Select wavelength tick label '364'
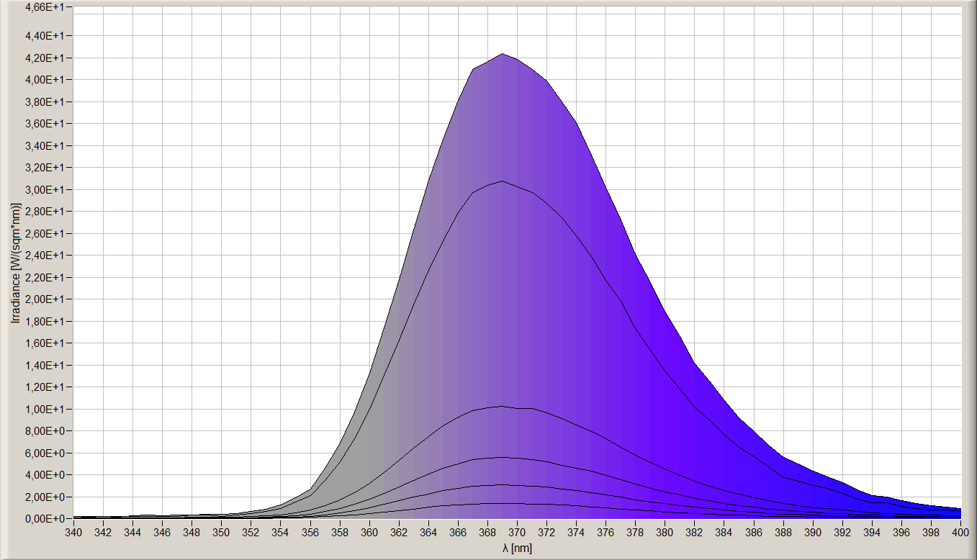The width and height of the screenshot is (977, 560). [428, 533]
